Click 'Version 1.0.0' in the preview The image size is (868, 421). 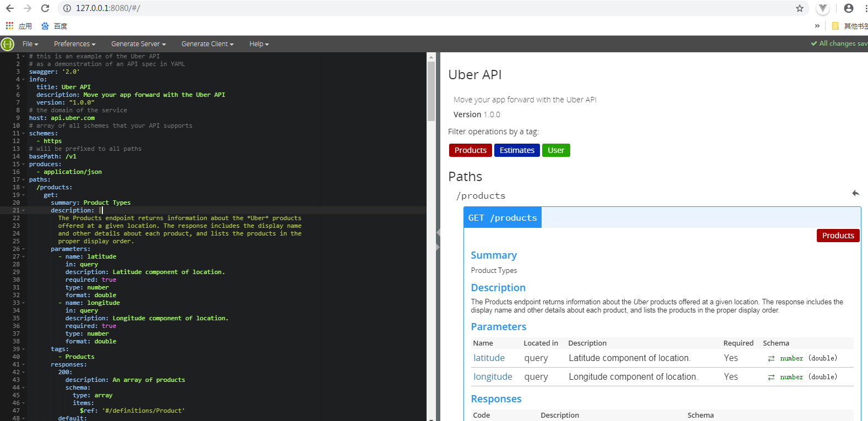(x=477, y=114)
